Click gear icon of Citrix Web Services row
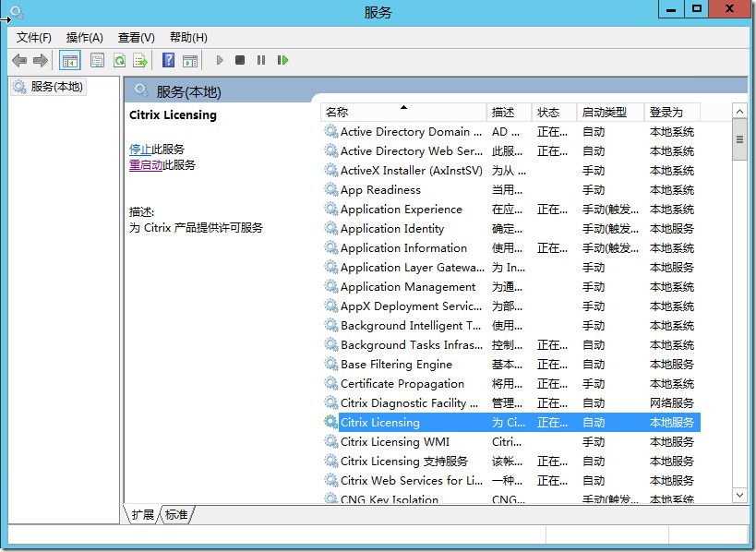 click(330, 480)
